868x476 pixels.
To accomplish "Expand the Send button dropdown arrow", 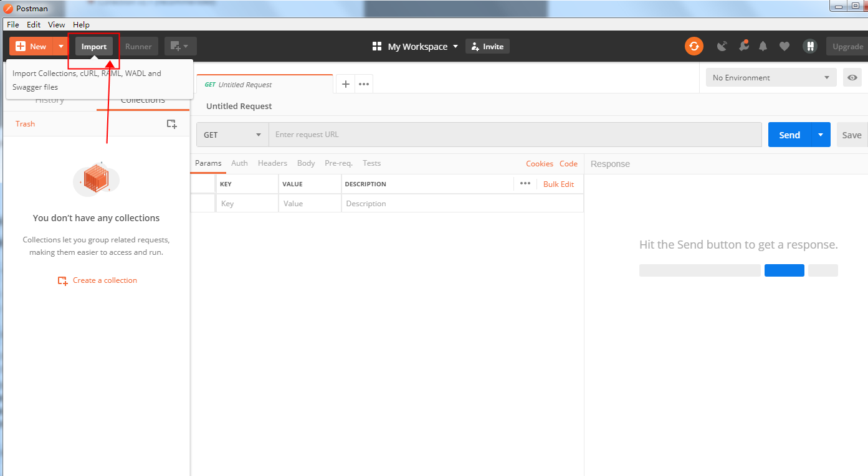I will pos(821,135).
